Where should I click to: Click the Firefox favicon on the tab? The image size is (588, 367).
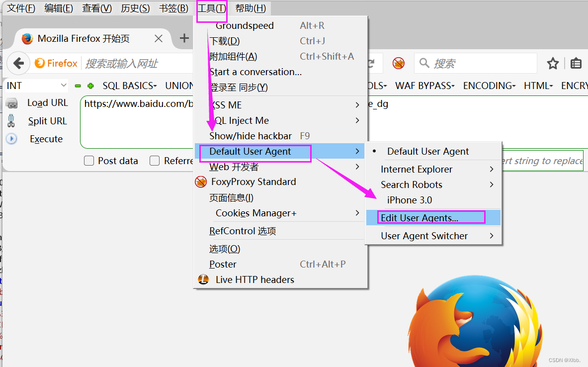click(x=27, y=39)
